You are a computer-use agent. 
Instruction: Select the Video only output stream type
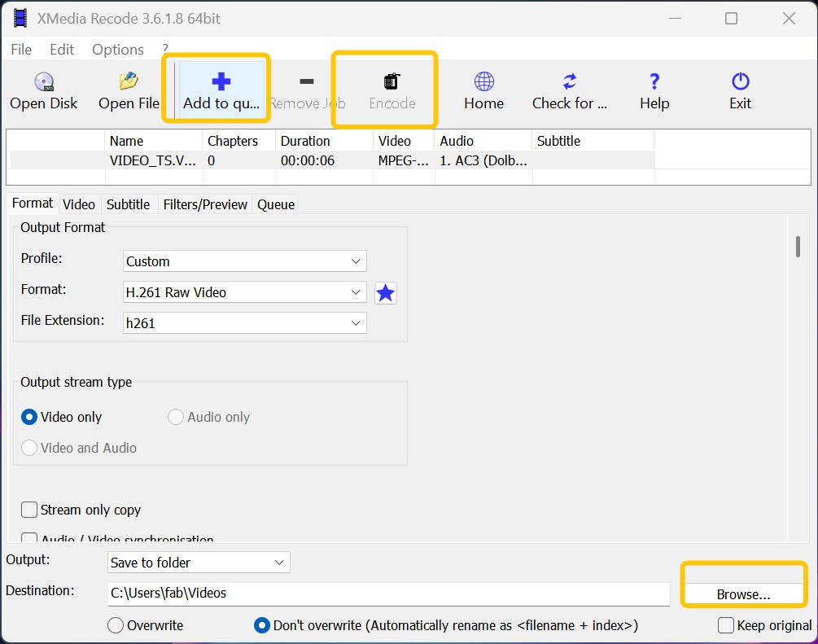(x=29, y=417)
